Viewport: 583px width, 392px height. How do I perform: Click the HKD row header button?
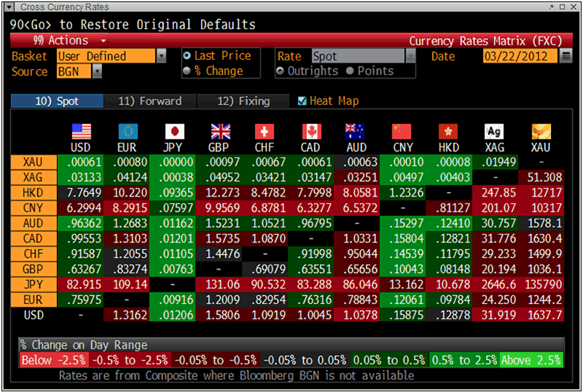pyautogui.click(x=34, y=192)
